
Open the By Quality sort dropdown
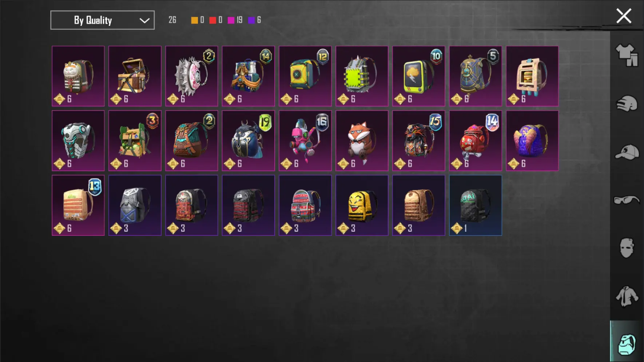[x=102, y=20]
